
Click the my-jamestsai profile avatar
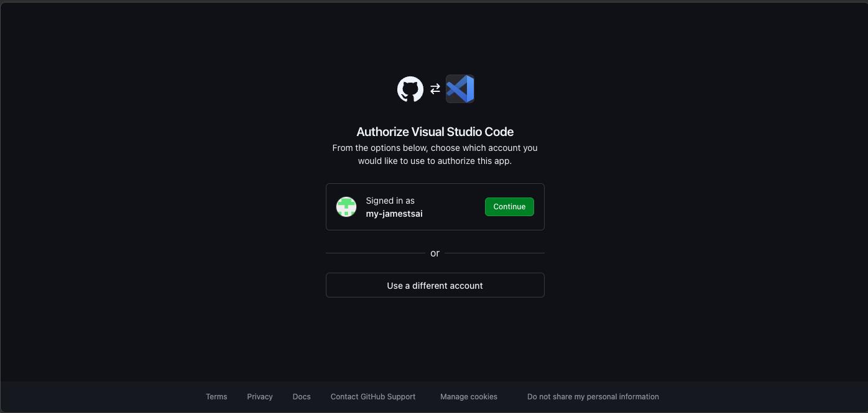346,207
